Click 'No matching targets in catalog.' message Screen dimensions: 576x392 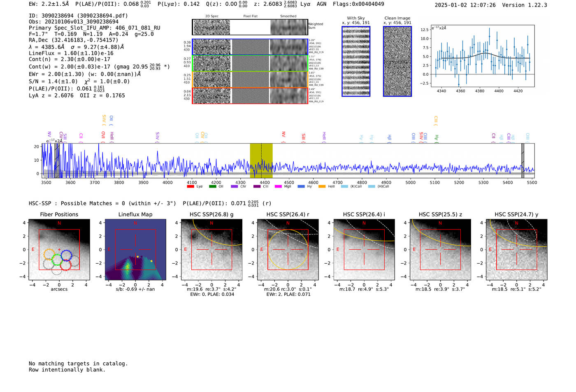coord(78,364)
